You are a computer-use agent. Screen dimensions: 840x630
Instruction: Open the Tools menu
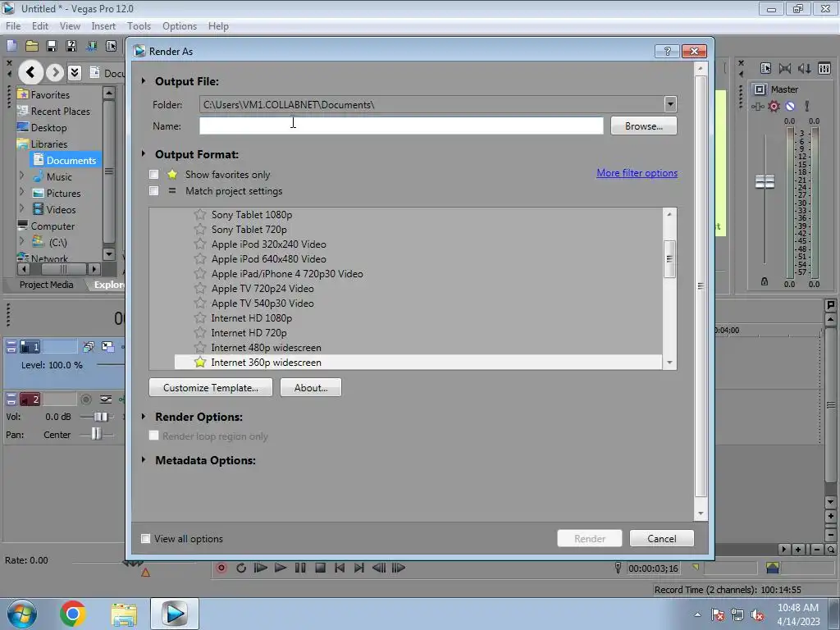139,25
